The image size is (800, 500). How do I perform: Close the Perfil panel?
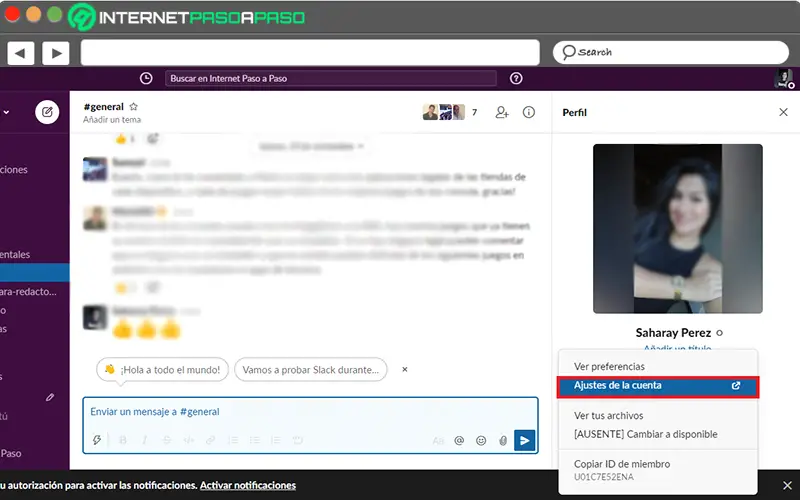783,112
